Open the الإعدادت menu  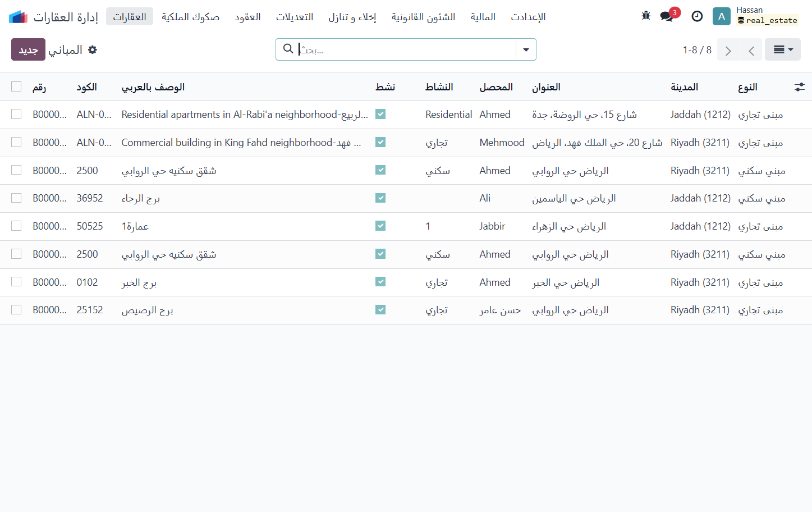pos(528,17)
